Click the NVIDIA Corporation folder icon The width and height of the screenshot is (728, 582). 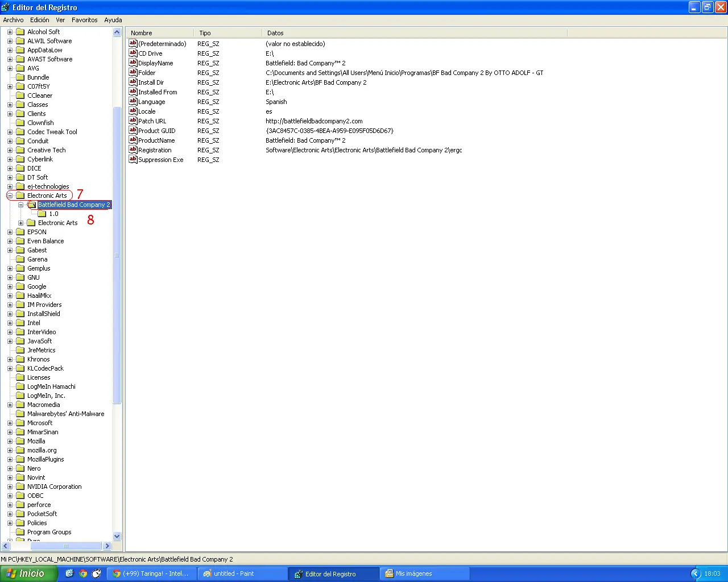(20, 487)
